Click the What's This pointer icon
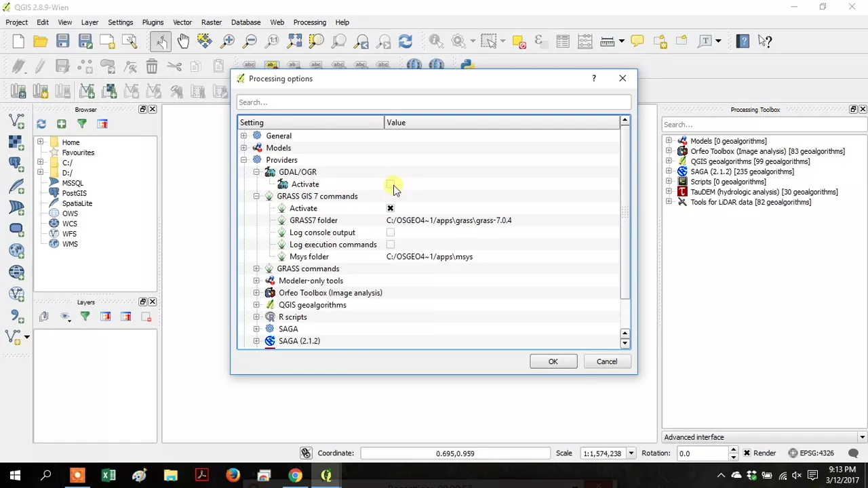 click(766, 41)
